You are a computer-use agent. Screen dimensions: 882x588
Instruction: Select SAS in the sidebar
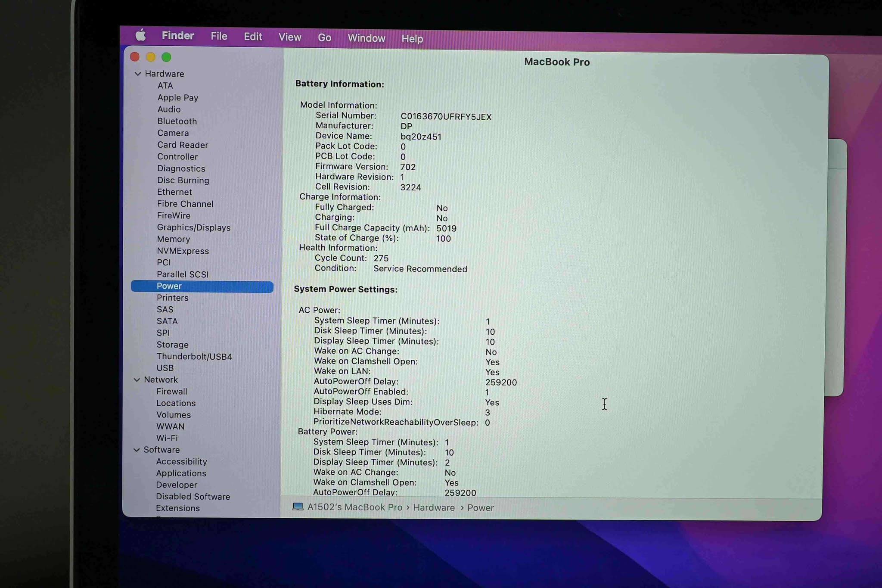pyautogui.click(x=165, y=310)
